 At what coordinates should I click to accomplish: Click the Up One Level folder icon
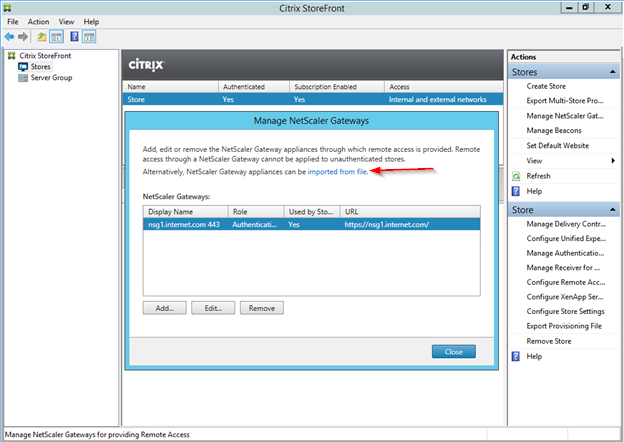coord(44,36)
